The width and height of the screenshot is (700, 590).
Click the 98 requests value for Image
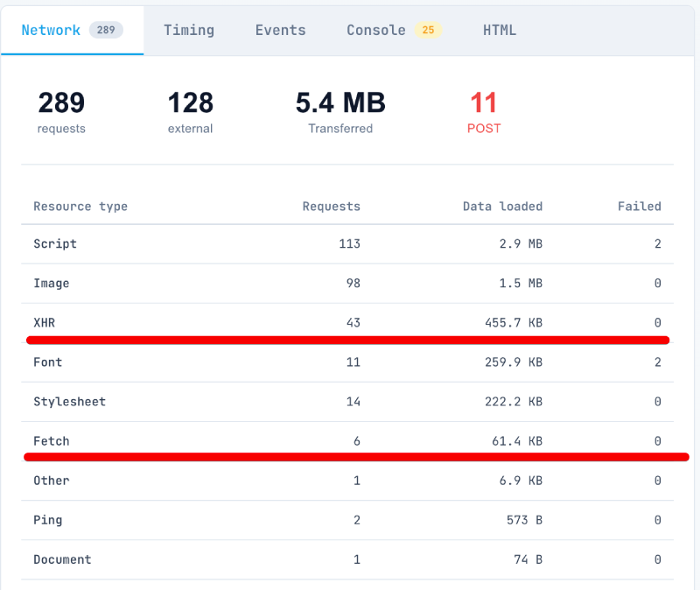coord(353,283)
